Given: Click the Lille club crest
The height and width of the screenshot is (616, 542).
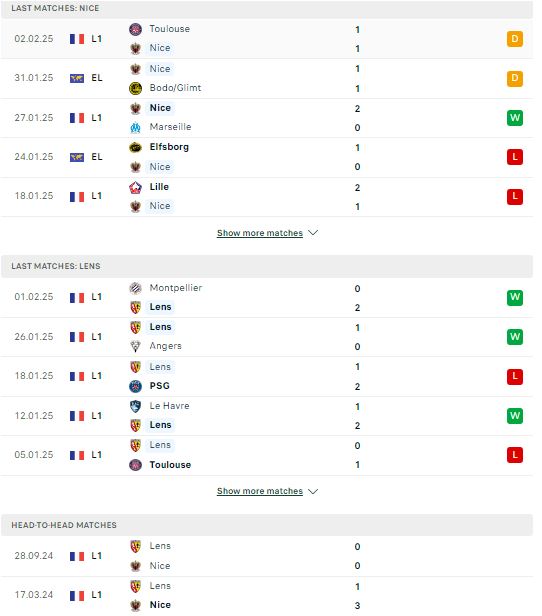Looking at the screenshot, I should (135, 187).
